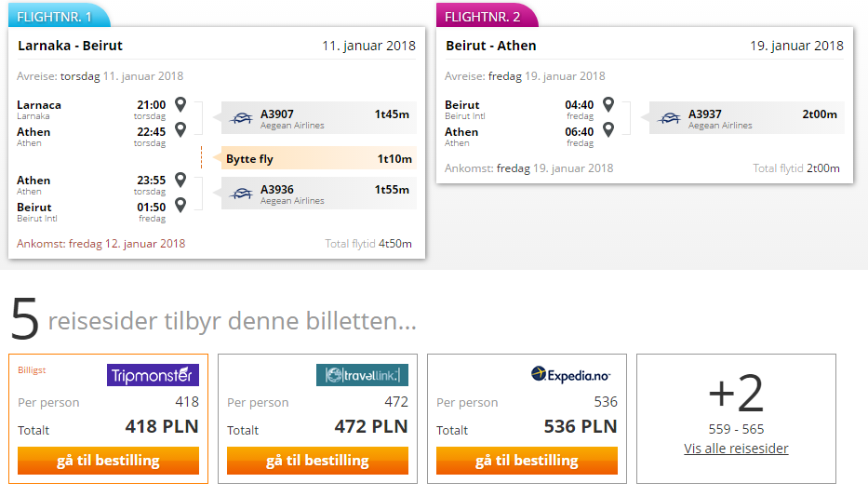
Task: Click the Bytte fly layover bar
Action: coord(318,159)
